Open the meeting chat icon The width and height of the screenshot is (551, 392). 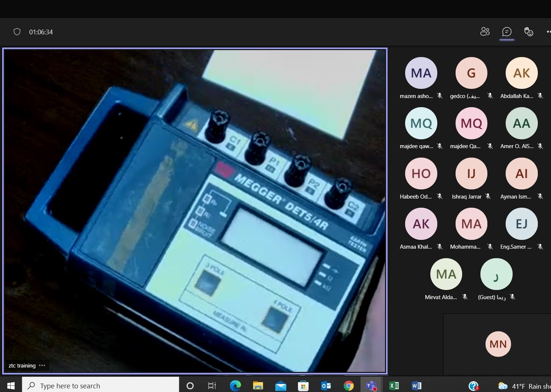click(507, 32)
